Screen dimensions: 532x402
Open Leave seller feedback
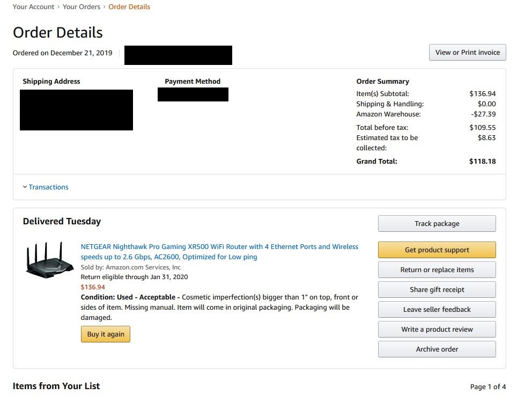(437, 310)
